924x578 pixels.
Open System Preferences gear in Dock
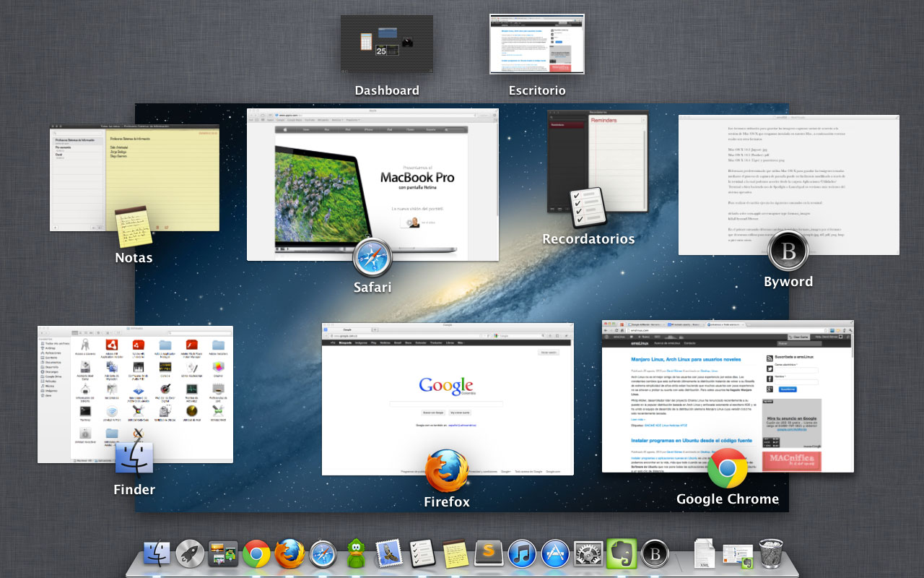[x=588, y=554]
